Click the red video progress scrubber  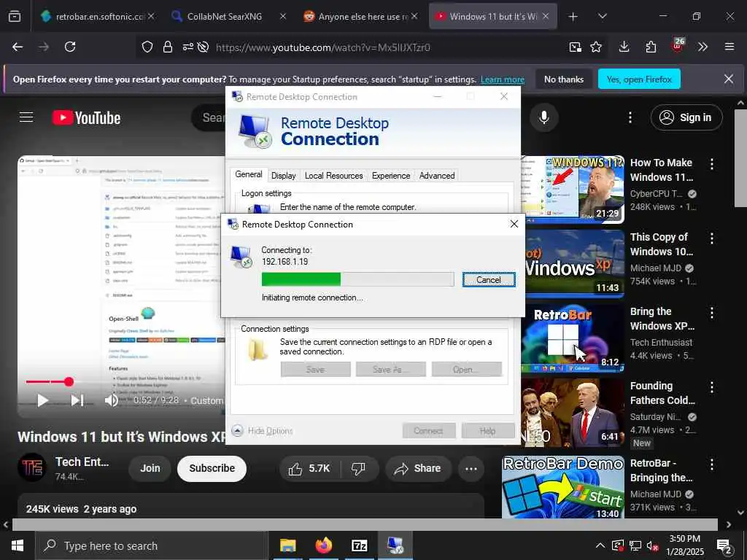[69, 381]
